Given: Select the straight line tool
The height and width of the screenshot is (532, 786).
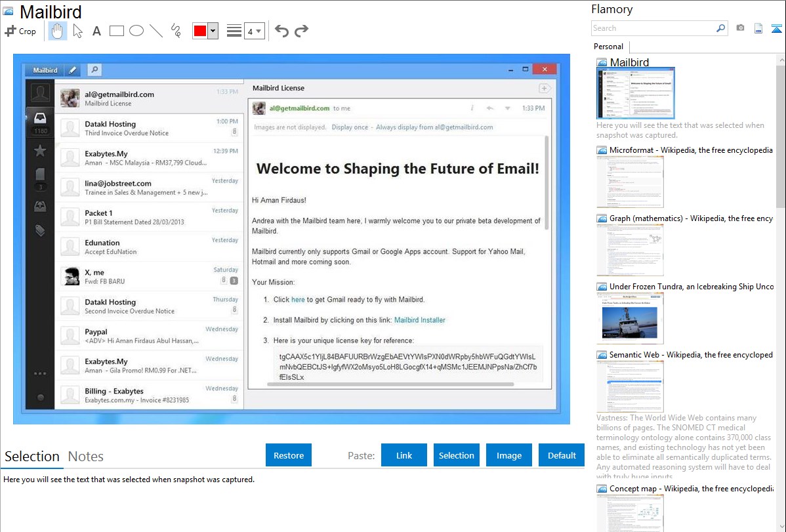Looking at the screenshot, I should coord(156,31).
